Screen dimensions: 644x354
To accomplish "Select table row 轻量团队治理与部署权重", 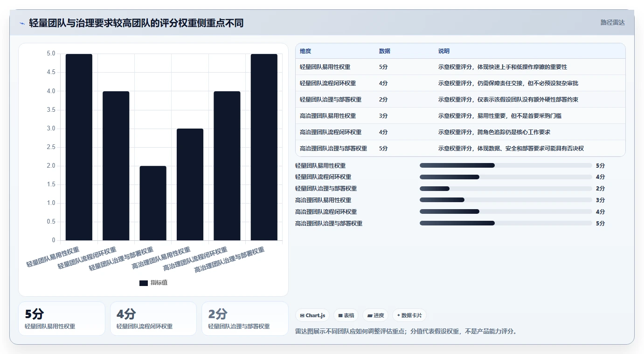I will coord(460,100).
